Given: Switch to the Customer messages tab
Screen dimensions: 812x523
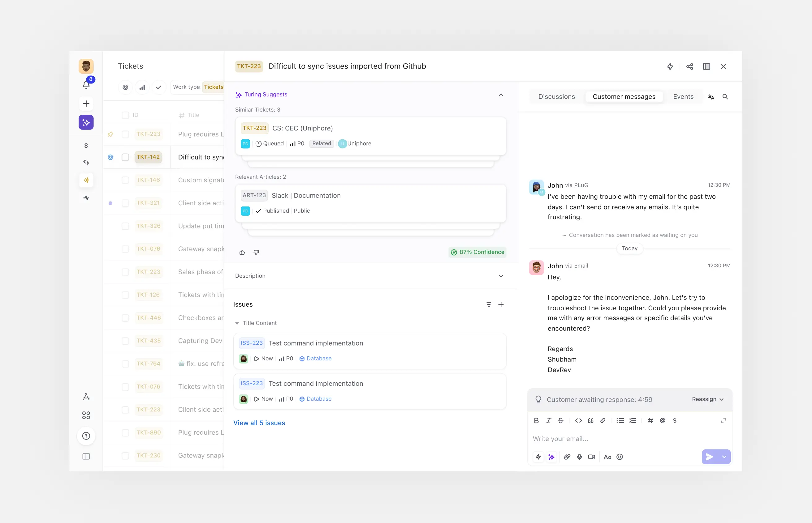Looking at the screenshot, I should pyautogui.click(x=624, y=96).
